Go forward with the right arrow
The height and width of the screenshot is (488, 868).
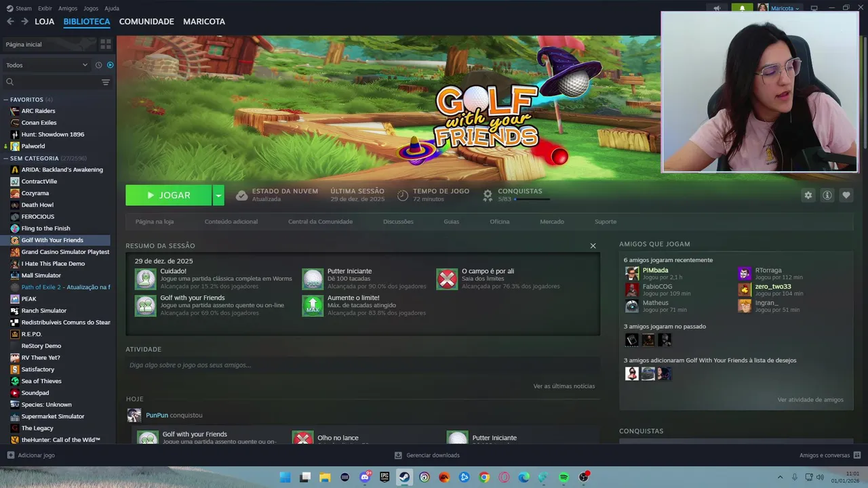(24, 22)
